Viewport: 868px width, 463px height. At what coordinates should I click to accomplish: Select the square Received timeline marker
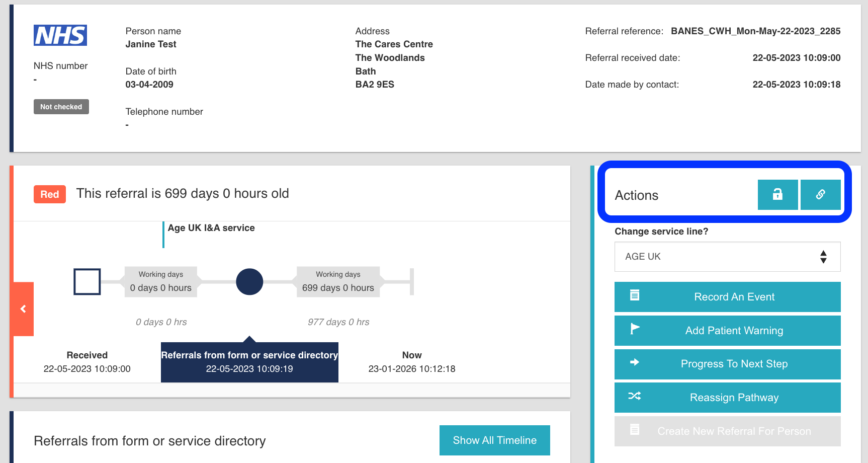tap(87, 281)
